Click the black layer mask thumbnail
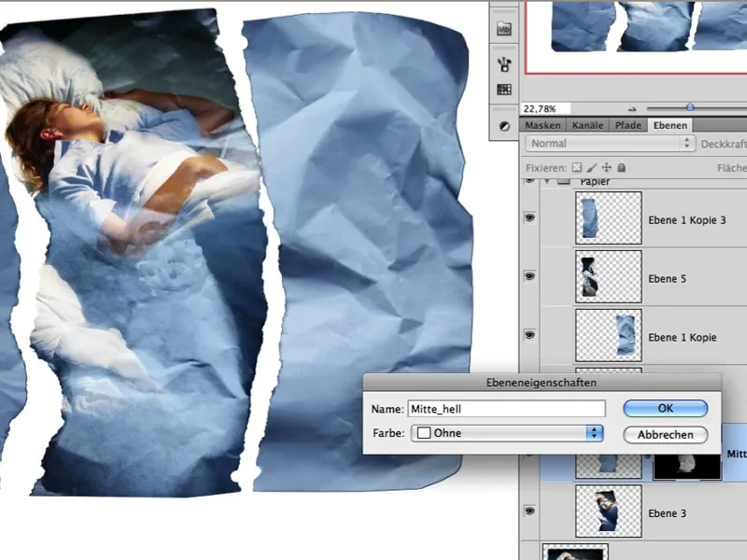The image size is (747, 560). (687, 466)
